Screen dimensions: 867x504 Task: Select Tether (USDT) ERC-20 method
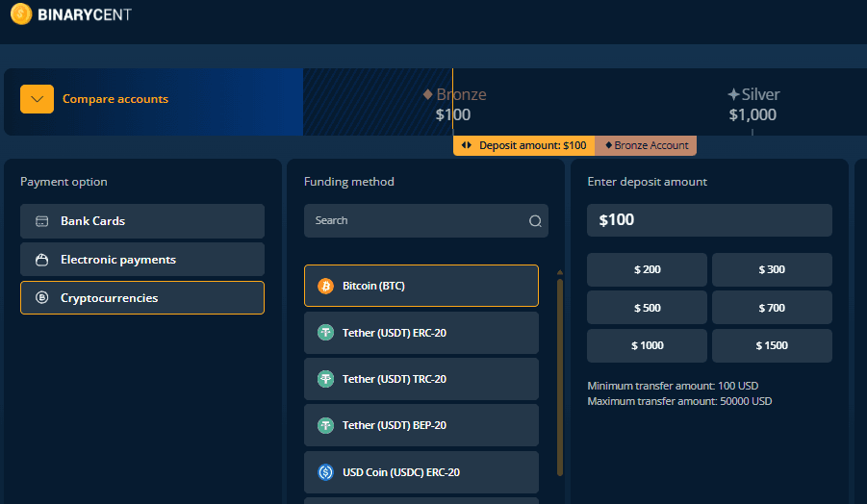[x=421, y=333]
